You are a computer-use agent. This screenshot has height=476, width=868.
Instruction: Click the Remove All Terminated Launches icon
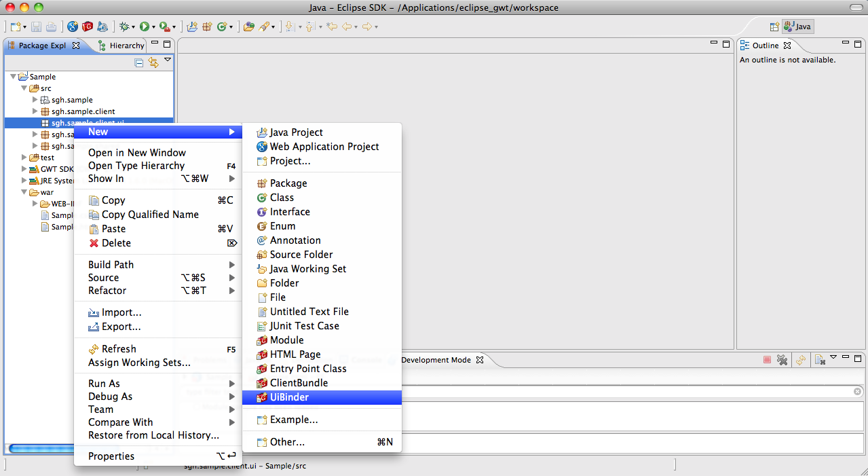[782, 360]
